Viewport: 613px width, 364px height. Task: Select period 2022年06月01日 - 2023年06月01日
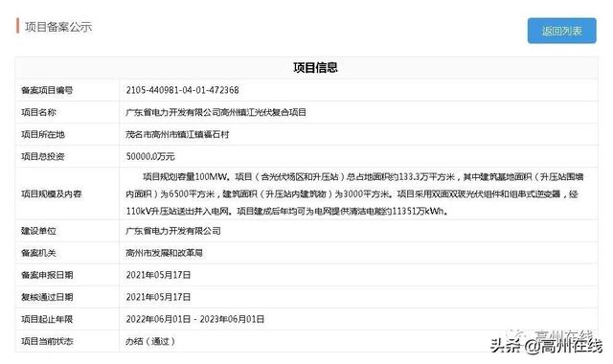click(195, 319)
